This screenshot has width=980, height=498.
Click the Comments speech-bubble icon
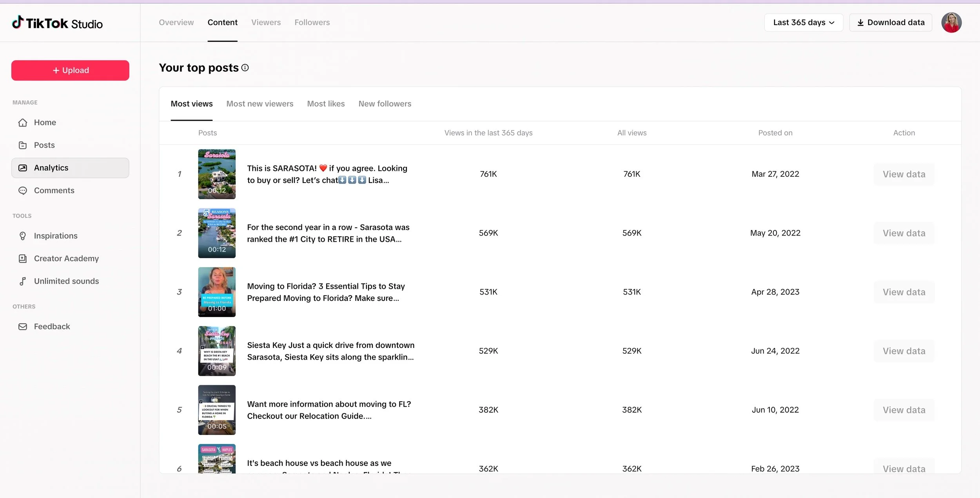pyautogui.click(x=23, y=191)
